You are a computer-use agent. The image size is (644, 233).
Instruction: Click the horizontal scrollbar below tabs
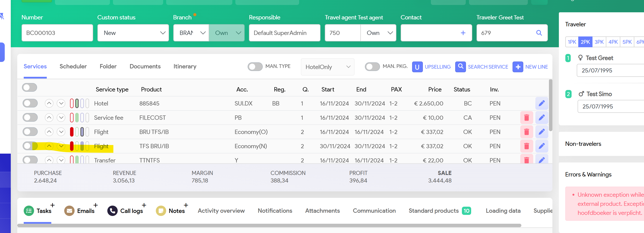(269, 225)
